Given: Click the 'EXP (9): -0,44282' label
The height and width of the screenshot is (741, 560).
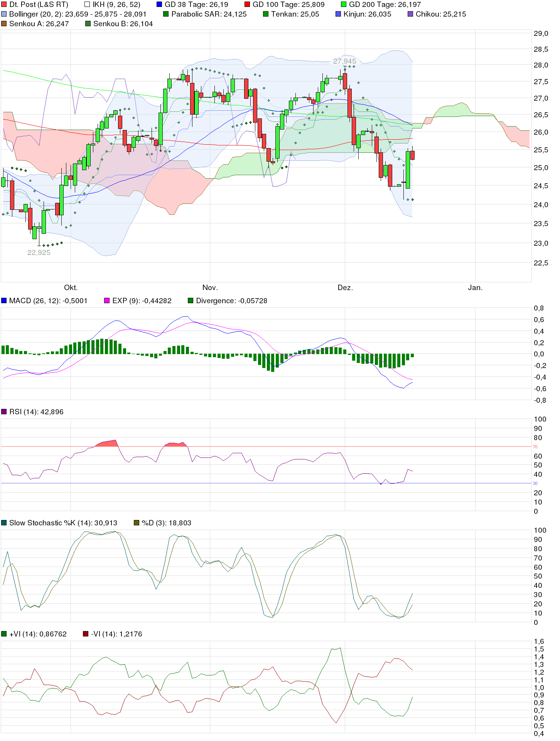Looking at the screenshot, I should [x=142, y=300].
